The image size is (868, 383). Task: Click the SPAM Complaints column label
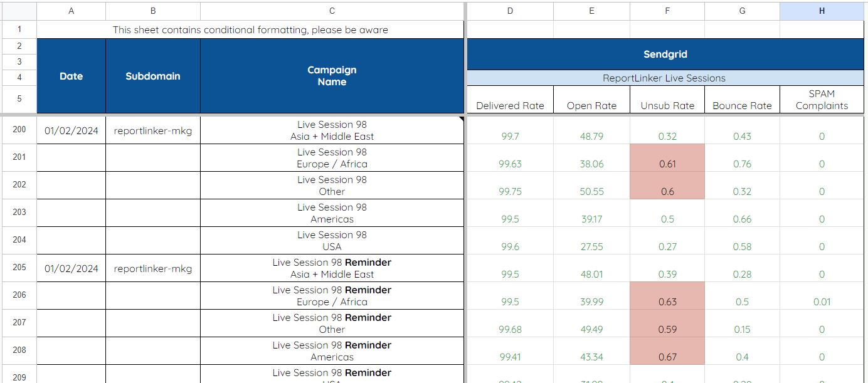822,100
